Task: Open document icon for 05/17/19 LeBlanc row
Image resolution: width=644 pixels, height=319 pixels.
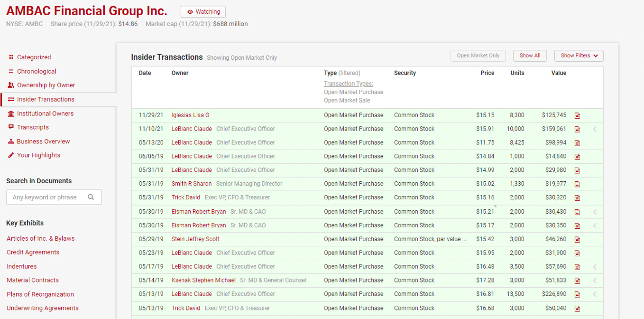Action: (x=577, y=267)
